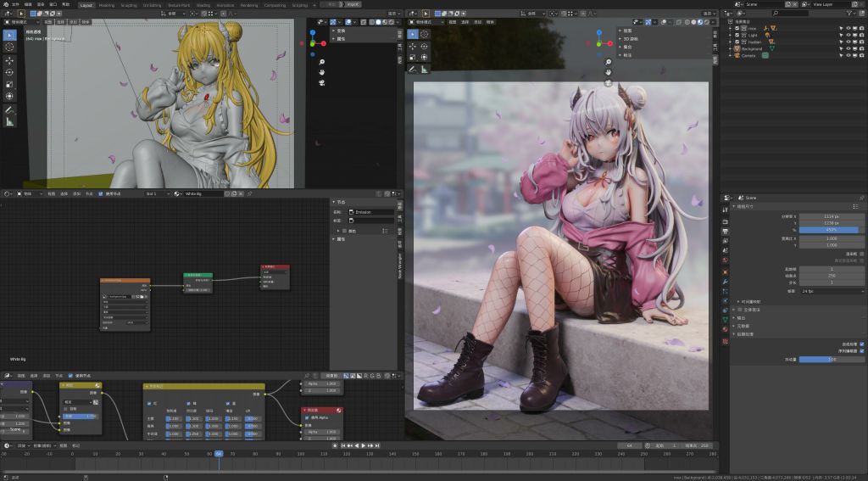The image size is (868, 481).
Task: Click the zoom magnifier in left viewport
Action: (321, 62)
